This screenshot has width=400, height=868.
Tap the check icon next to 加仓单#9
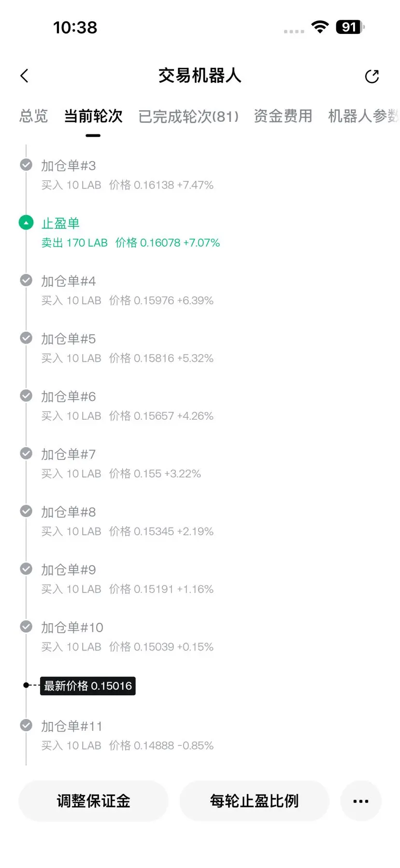(26, 569)
